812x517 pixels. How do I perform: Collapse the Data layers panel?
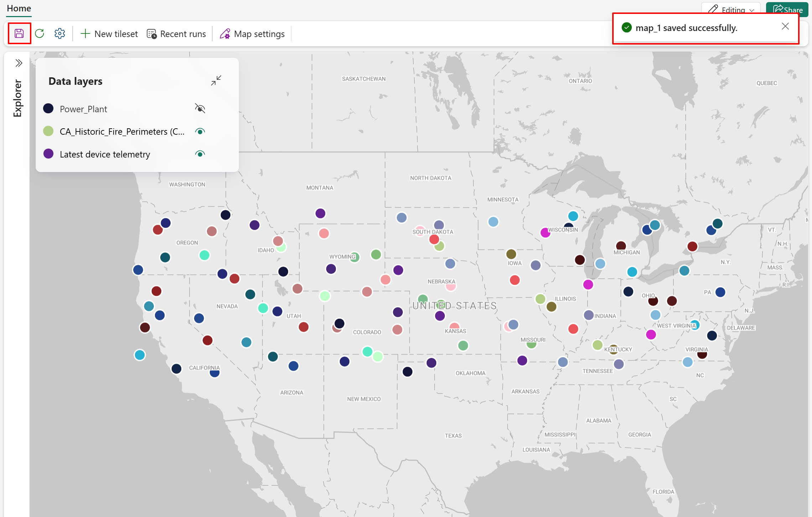(216, 81)
